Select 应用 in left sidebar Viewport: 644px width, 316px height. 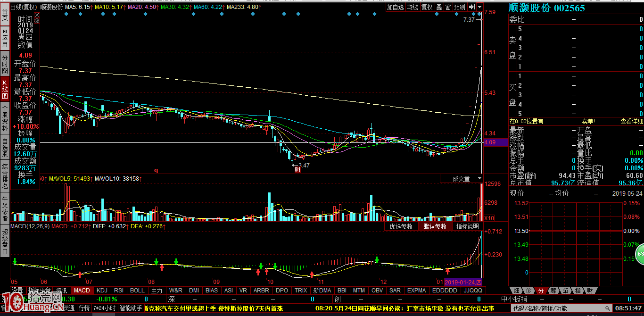click(x=5, y=37)
